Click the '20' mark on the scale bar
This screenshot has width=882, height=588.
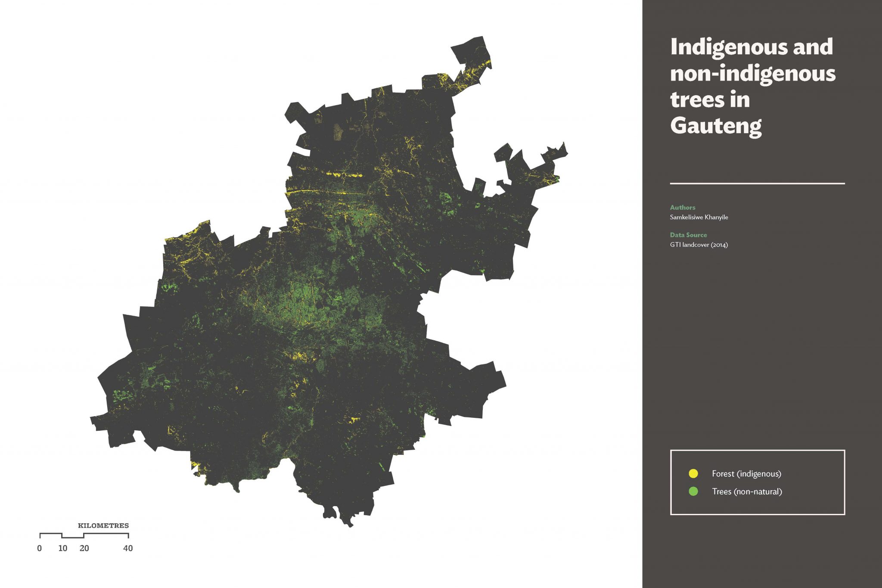84,548
